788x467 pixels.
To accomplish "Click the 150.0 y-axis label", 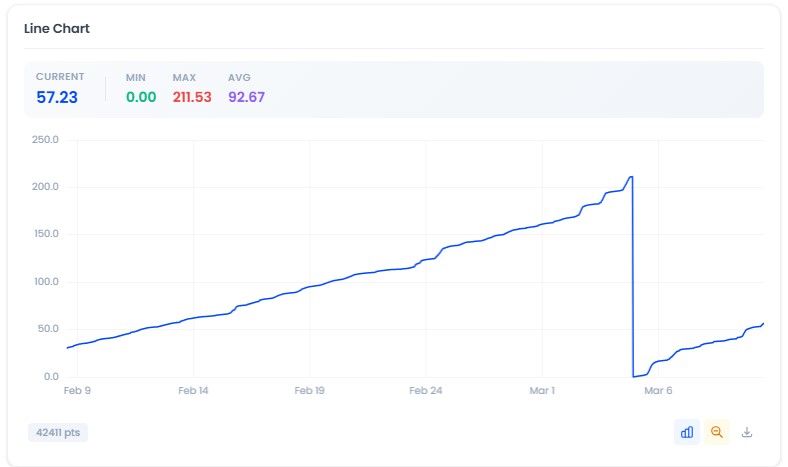I will coord(46,235).
